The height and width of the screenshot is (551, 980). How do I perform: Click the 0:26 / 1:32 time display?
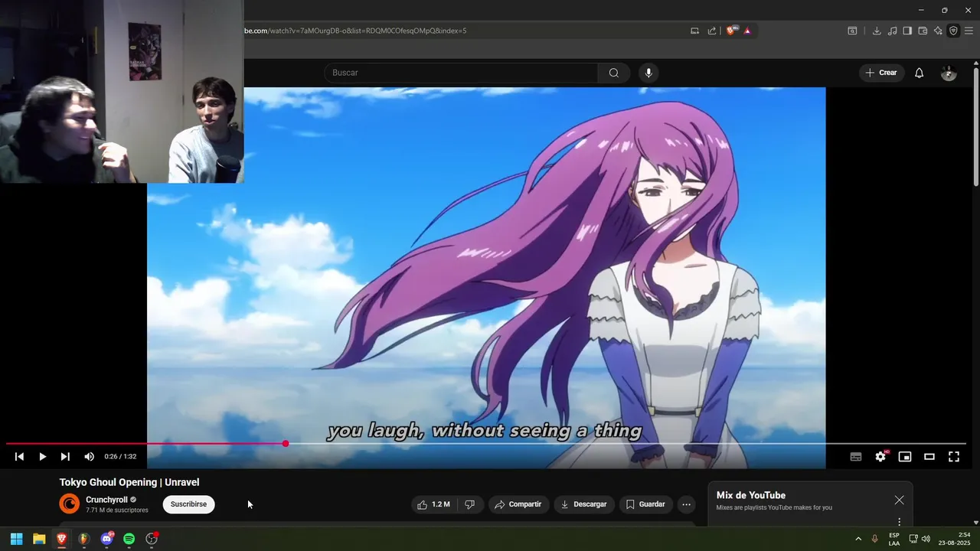coord(120,457)
